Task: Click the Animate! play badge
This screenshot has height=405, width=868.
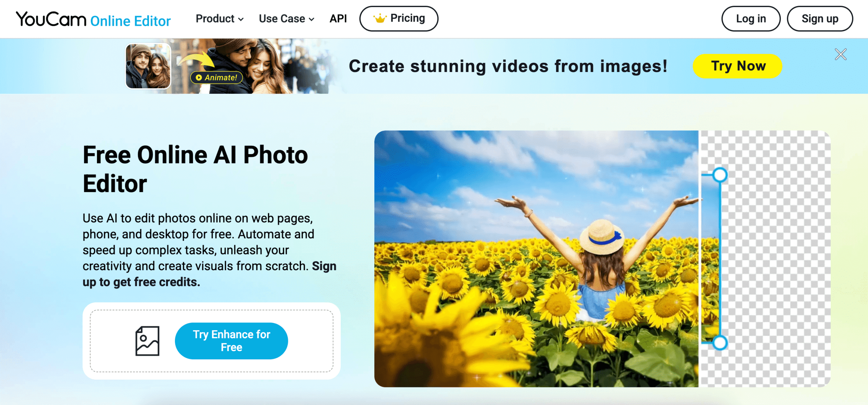Action: 217,77
